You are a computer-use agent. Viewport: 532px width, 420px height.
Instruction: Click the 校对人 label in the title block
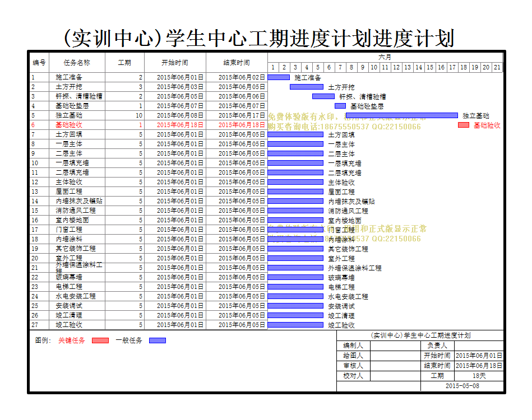[353, 376]
